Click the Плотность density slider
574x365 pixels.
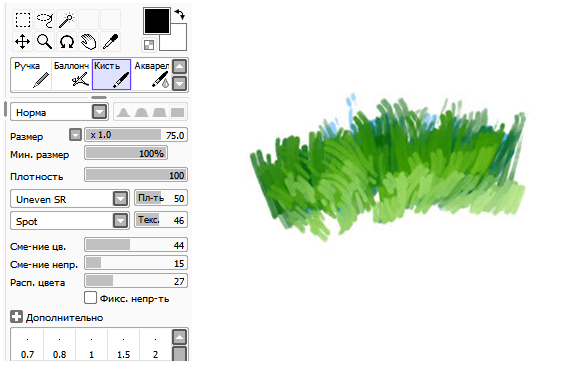(136, 175)
